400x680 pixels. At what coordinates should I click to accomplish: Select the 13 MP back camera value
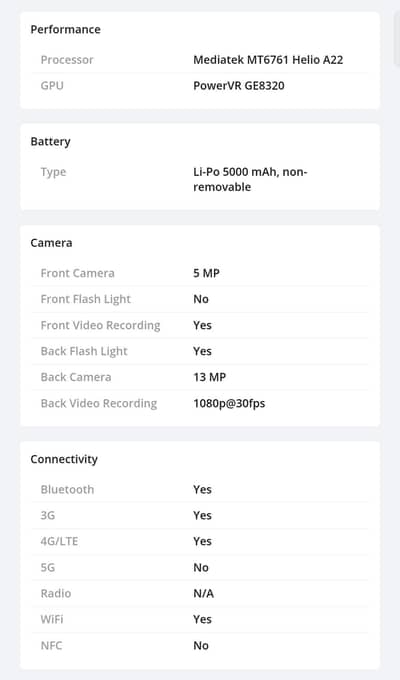click(x=210, y=377)
